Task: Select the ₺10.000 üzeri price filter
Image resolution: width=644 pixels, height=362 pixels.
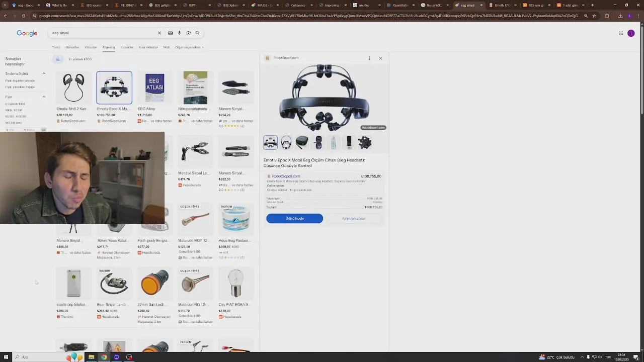Action: point(14,123)
